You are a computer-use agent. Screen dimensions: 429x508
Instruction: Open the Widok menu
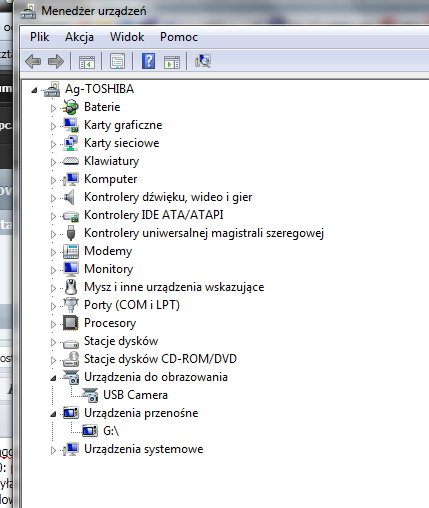127,37
